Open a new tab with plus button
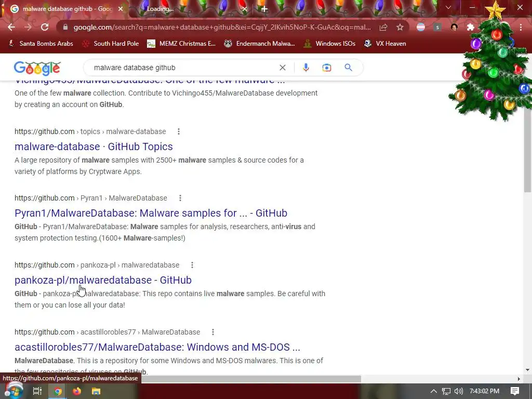 point(264,9)
